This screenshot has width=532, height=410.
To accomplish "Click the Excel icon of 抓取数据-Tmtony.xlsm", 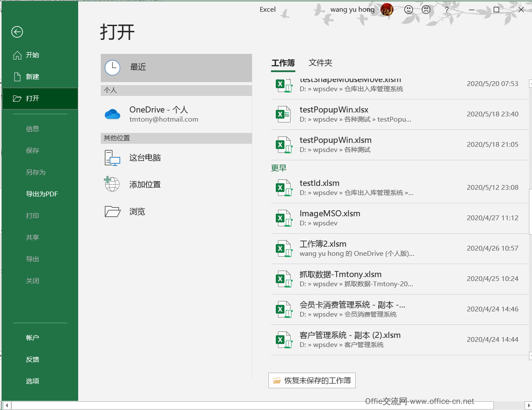I will pyautogui.click(x=284, y=279).
